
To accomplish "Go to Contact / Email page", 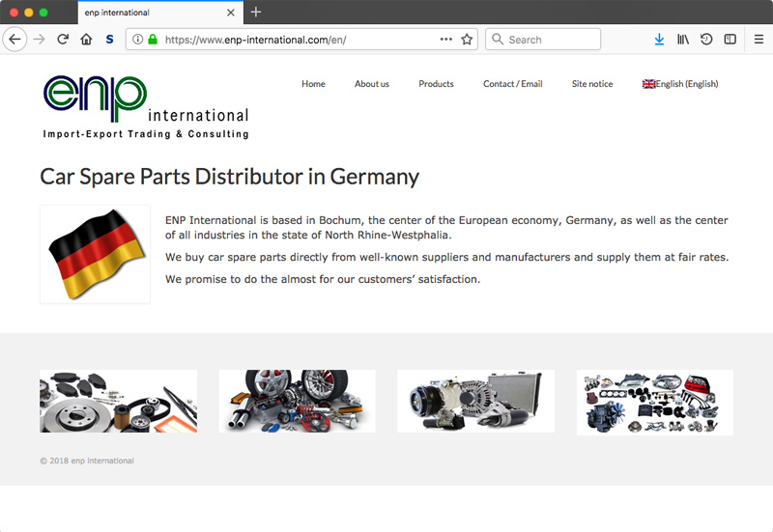I will pyautogui.click(x=513, y=84).
